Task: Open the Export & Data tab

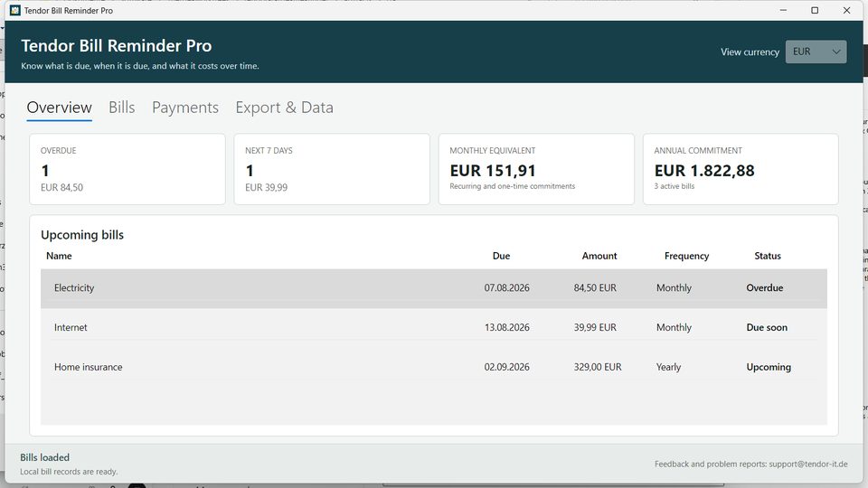Action: pos(285,108)
